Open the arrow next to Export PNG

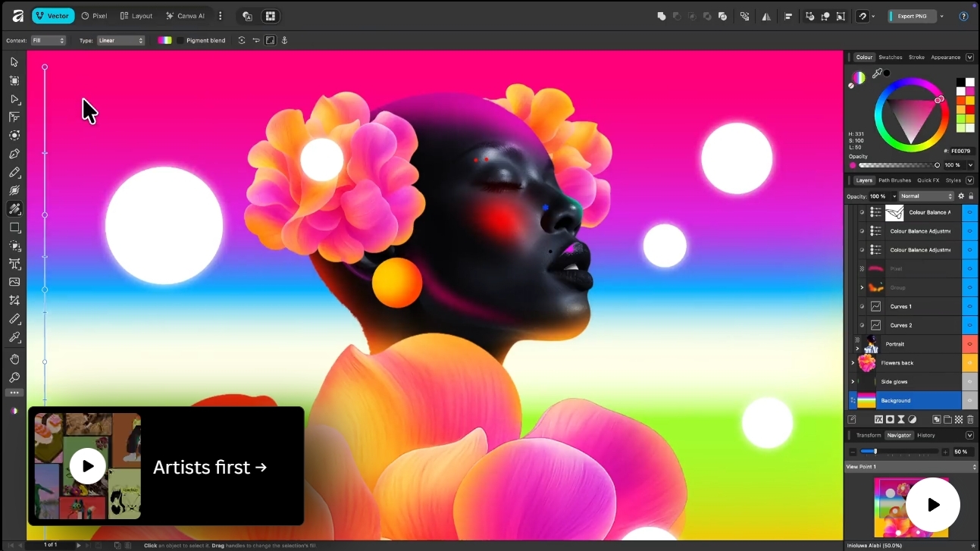click(x=942, y=16)
